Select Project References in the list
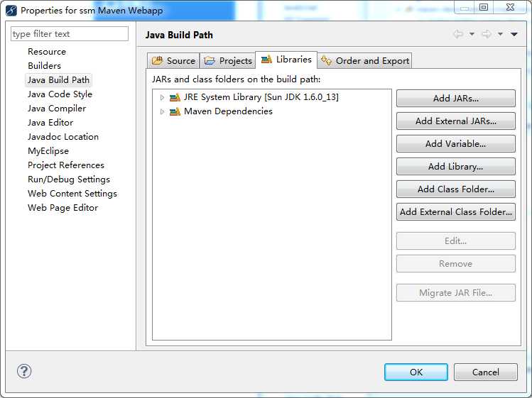This screenshot has height=398, width=532. [66, 165]
